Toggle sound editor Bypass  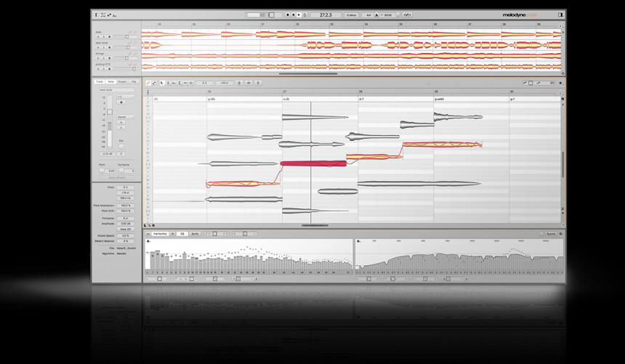[552, 234]
